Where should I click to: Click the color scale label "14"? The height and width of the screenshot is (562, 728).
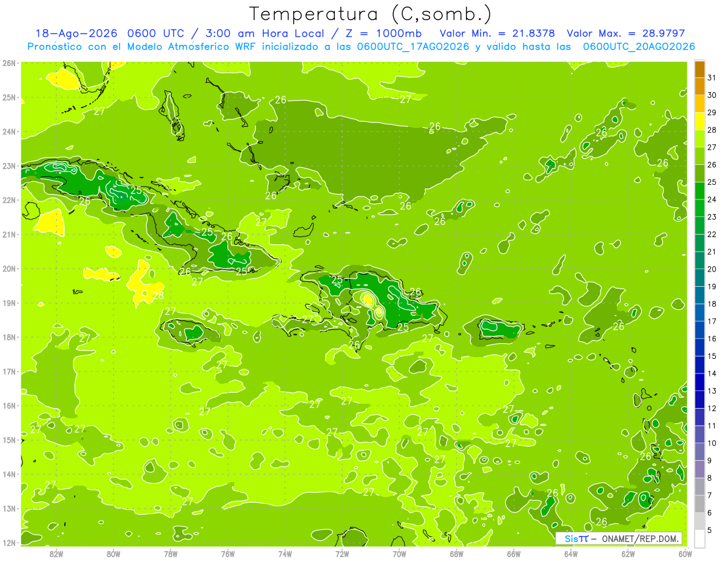[x=712, y=373]
